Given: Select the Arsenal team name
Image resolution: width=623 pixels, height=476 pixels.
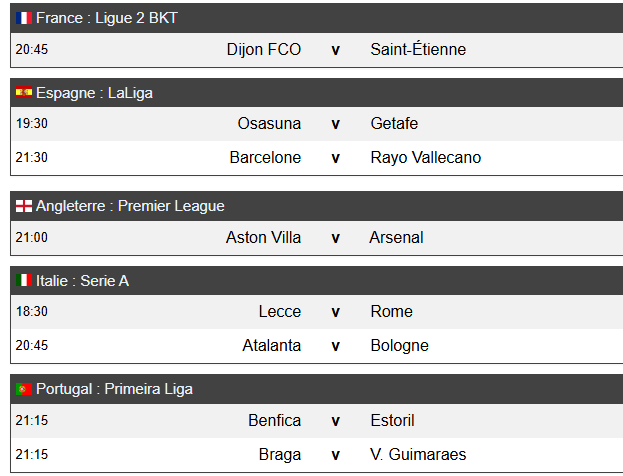Looking at the screenshot, I should [397, 238].
